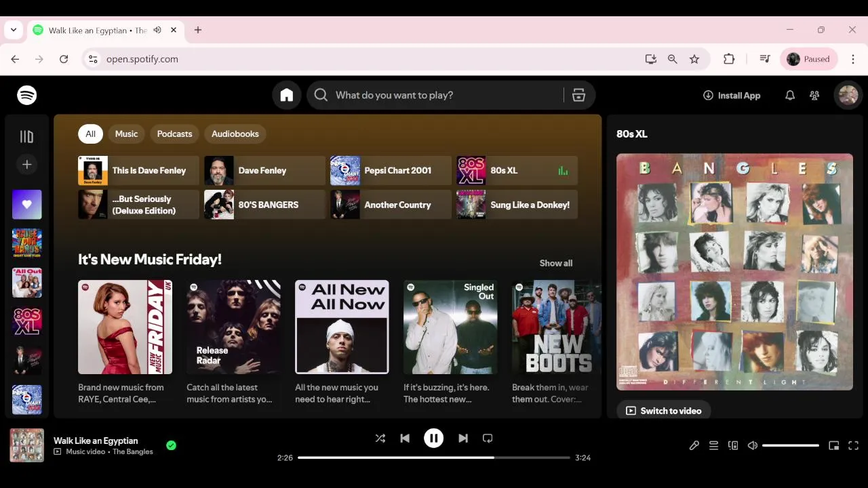Select the Audiobooks filter chip
The image size is (868, 488).
tap(235, 134)
